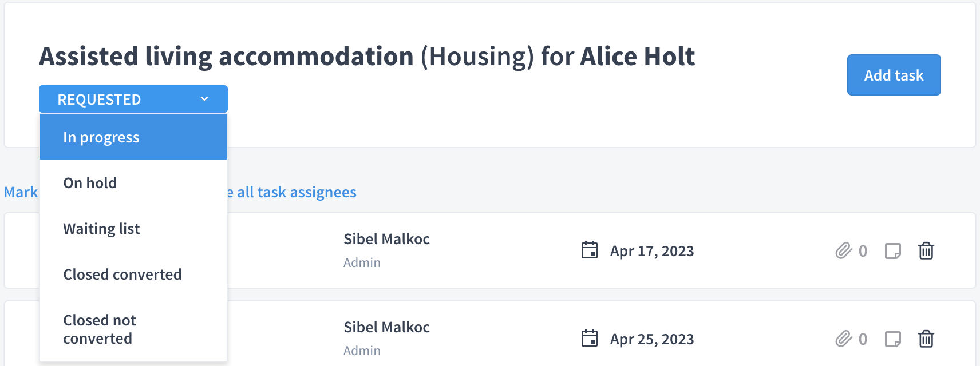Open the calendar icon beside Apr 25, 2023
Image resolution: width=980 pixels, height=366 pixels.
590,339
